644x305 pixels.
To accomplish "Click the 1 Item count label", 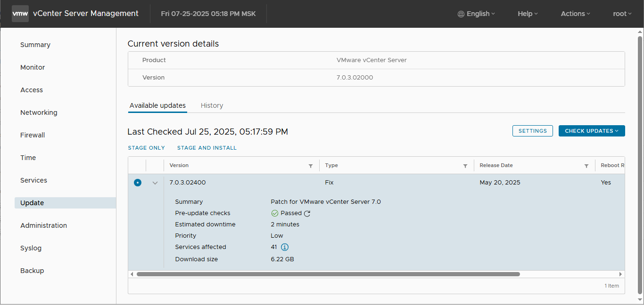I will [611, 286].
